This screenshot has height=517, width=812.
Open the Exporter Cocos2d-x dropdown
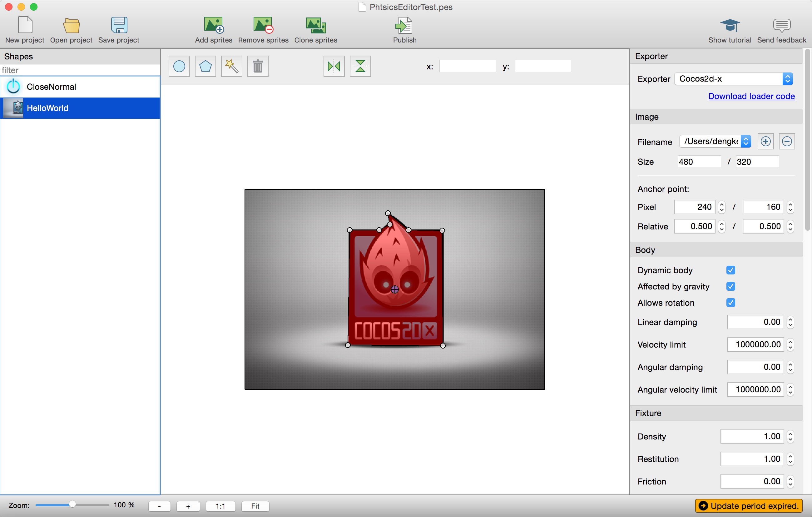point(733,79)
